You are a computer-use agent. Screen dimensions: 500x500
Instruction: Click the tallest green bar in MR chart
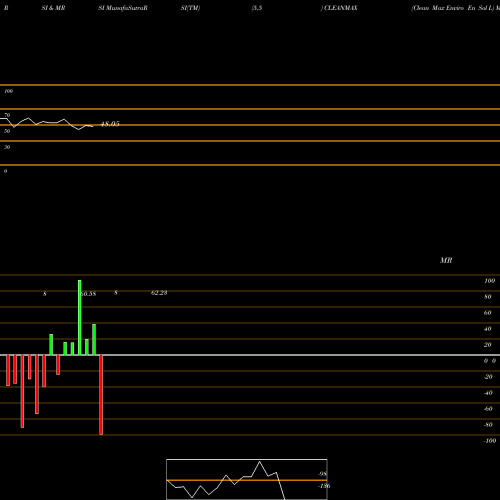click(79, 318)
